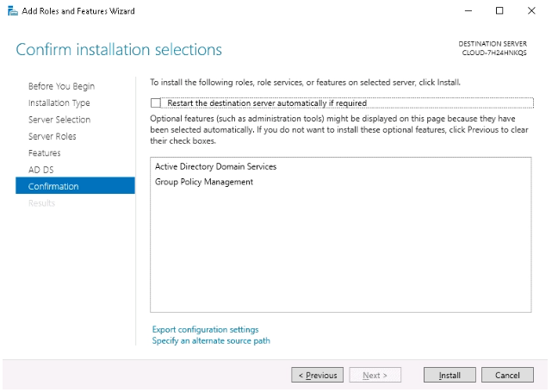Open Specify an alternate source path
This screenshot has height=392, width=558.
click(211, 340)
